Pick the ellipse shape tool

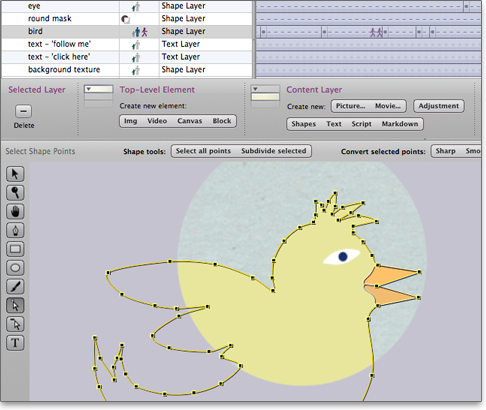pos(15,268)
